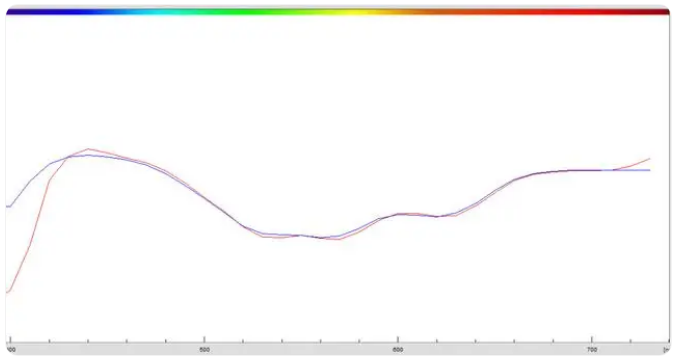Click the partially cut-off label at axis start
The height and width of the screenshot is (360, 675).
click(12, 350)
